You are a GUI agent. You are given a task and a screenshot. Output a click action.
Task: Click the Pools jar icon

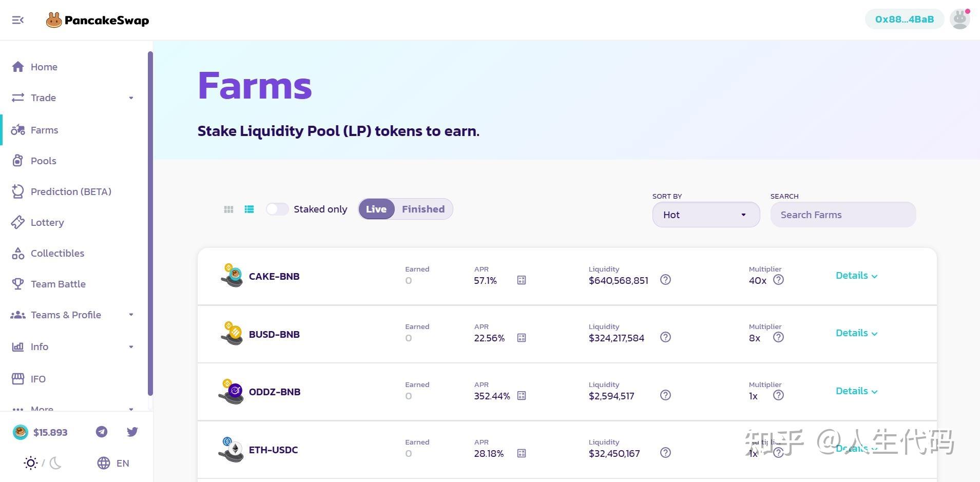(x=18, y=161)
